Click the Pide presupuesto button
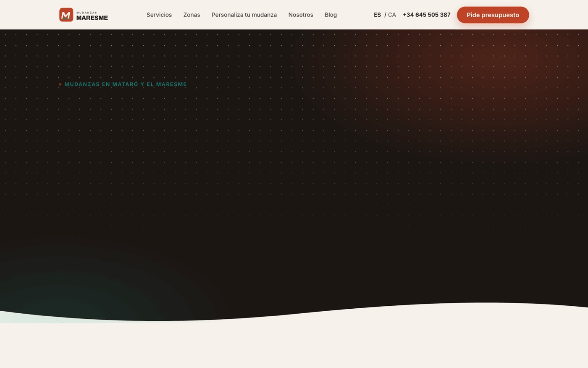The height and width of the screenshot is (368, 588). [493, 15]
